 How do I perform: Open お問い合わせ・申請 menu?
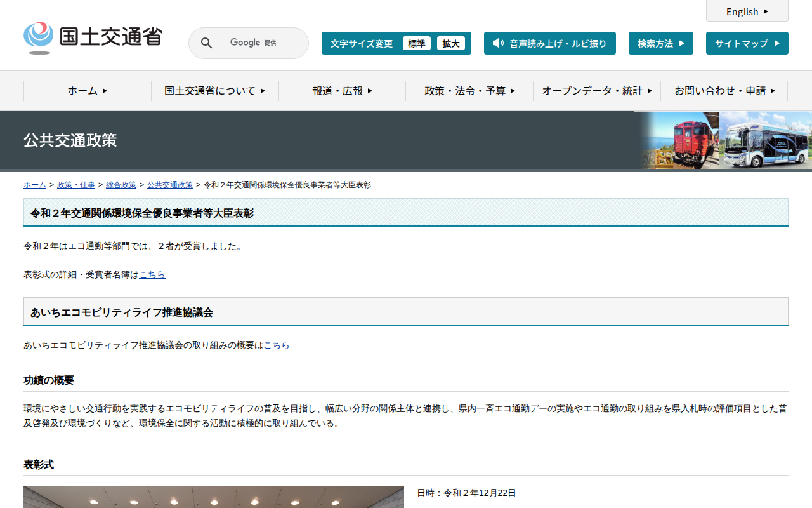[x=724, y=91]
